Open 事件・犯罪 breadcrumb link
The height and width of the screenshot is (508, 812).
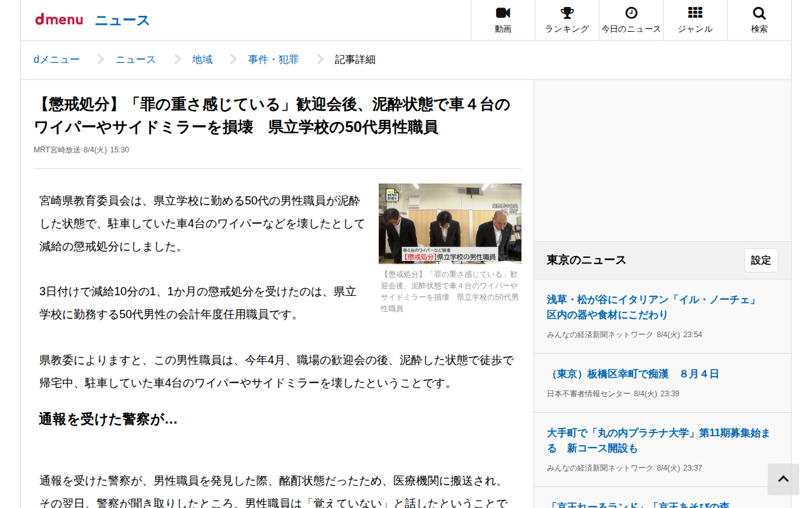pos(273,60)
